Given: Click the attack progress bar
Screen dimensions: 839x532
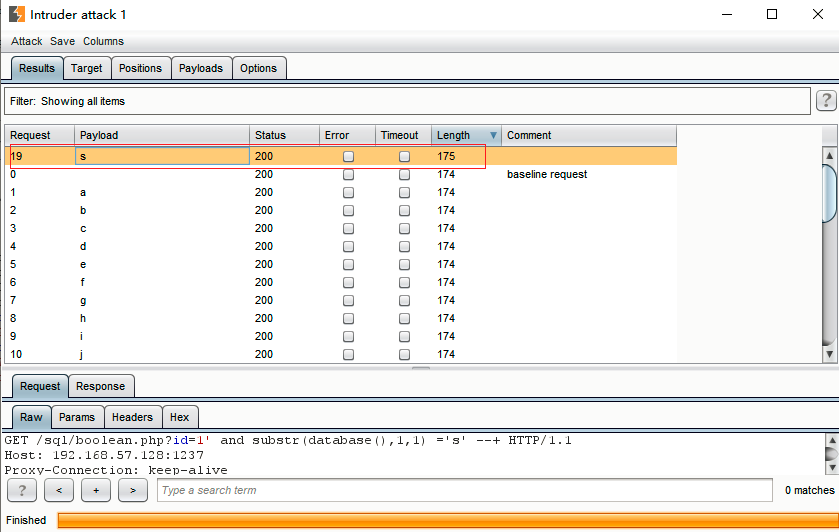Looking at the screenshot, I should tap(448, 520).
